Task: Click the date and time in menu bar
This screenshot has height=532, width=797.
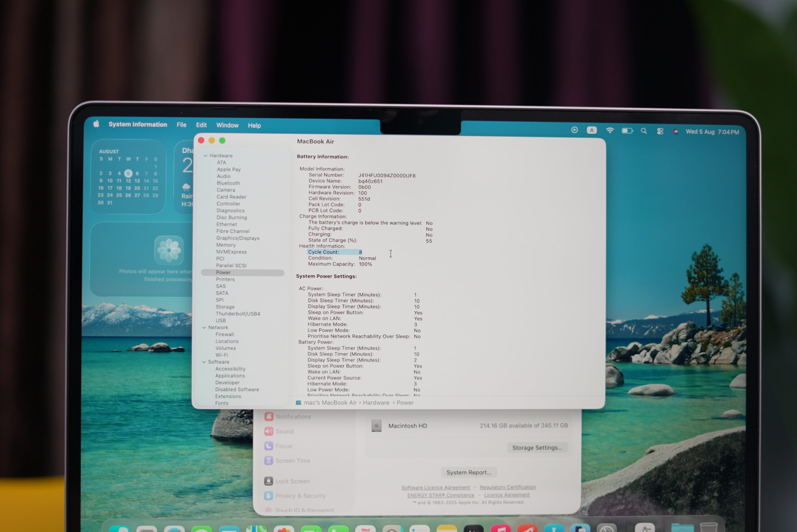Action: pos(712,132)
